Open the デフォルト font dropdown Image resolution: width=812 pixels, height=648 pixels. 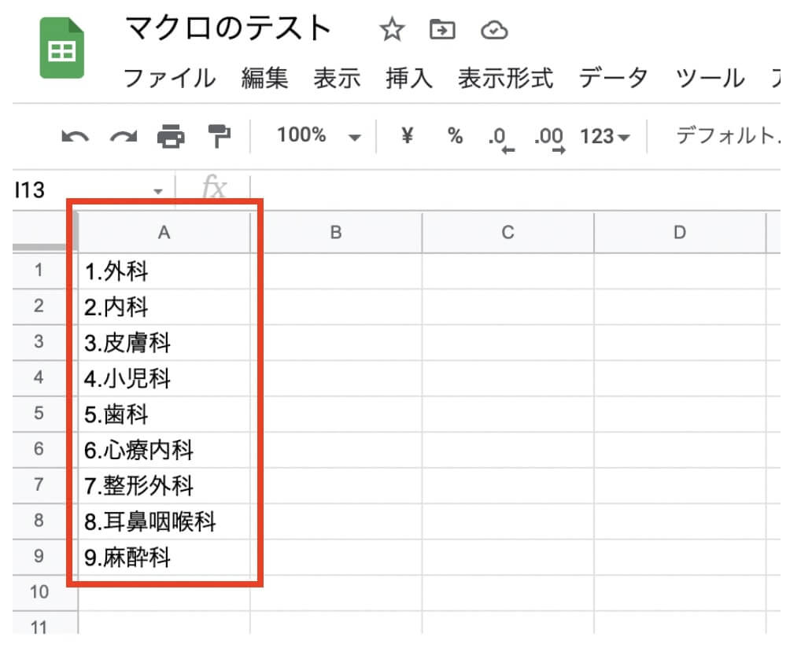(728, 135)
